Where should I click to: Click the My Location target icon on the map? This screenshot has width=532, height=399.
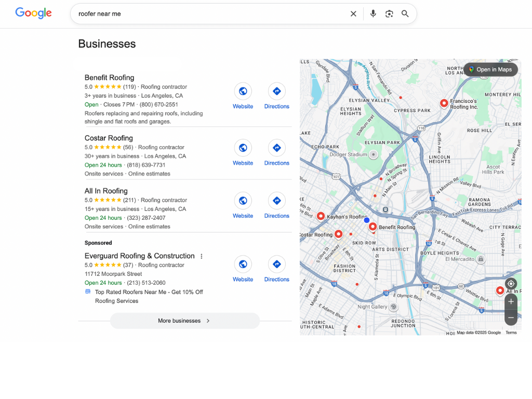(x=511, y=284)
